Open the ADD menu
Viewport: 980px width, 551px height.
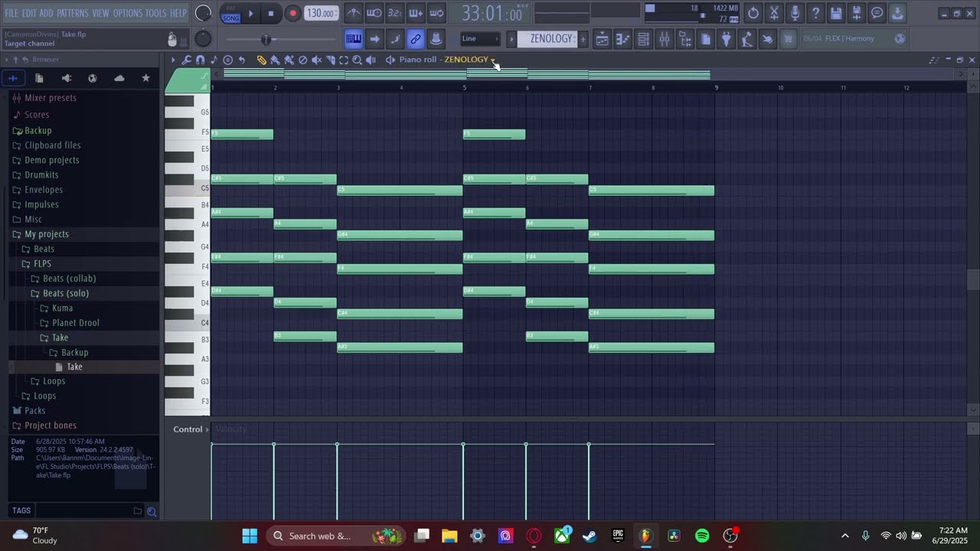click(47, 13)
